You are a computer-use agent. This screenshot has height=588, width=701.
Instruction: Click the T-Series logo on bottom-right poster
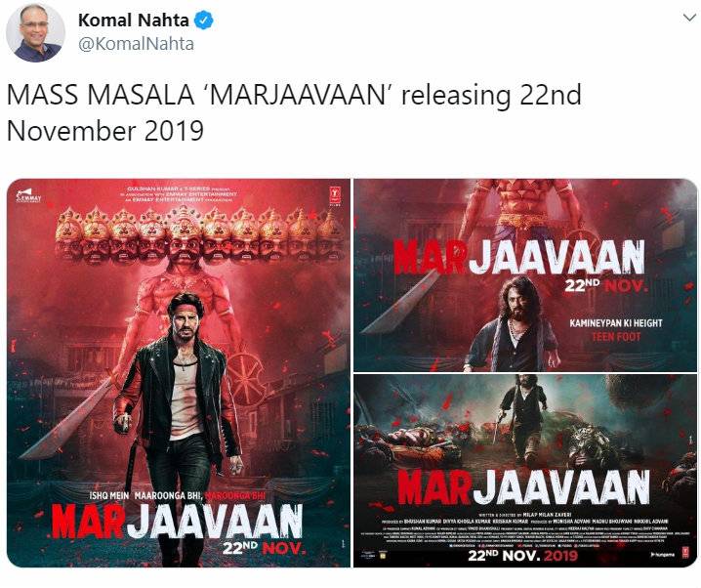685,553
